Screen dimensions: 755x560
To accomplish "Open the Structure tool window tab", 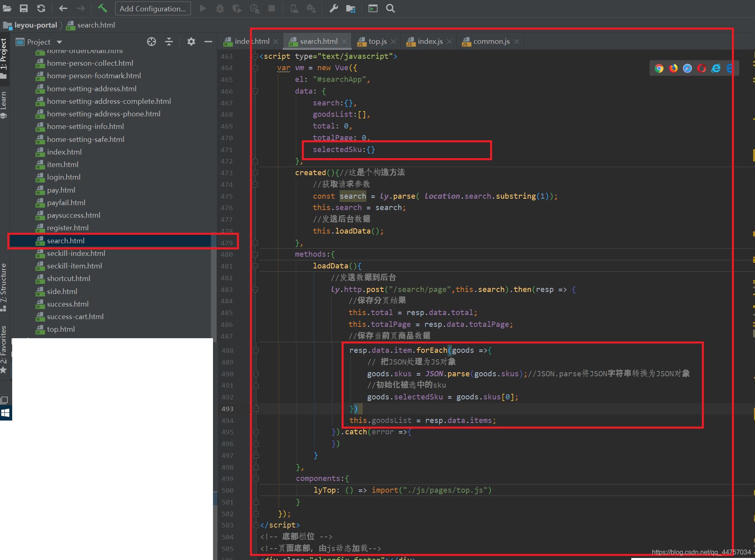I will pos(4,287).
